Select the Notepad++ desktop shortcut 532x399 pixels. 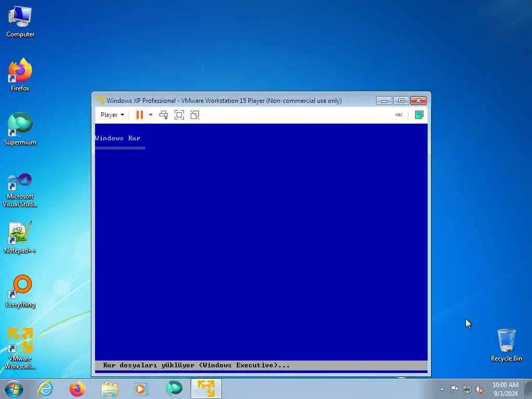[x=20, y=237]
